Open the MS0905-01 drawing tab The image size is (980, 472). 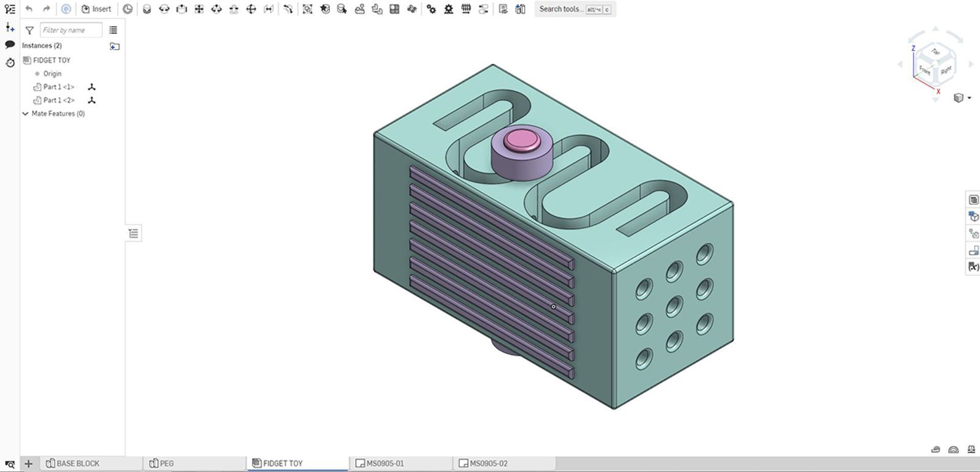click(385, 463)
